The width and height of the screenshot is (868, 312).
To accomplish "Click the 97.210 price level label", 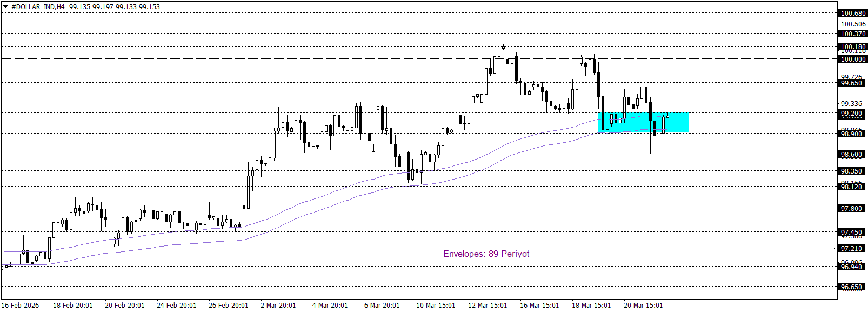I will coord(853,249).
